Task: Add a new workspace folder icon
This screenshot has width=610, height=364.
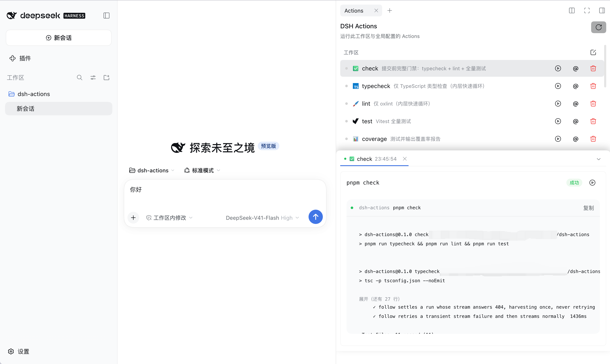Action: point(106,78)
